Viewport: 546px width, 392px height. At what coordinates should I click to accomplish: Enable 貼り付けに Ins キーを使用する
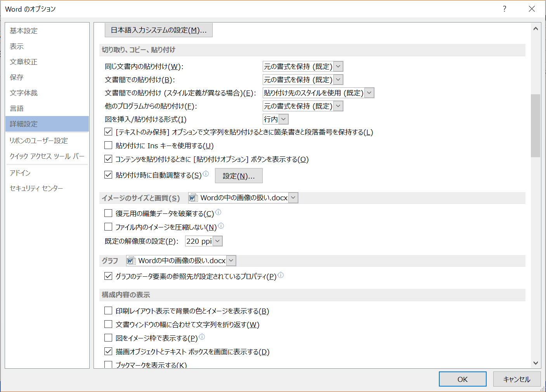click(x=108, y=146)
